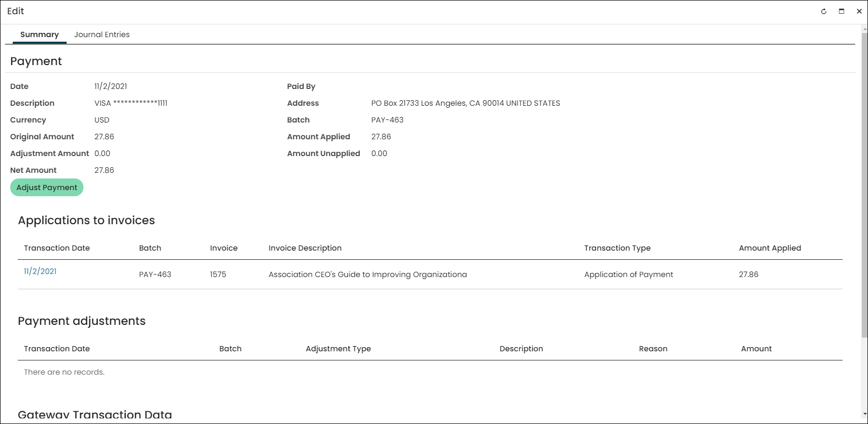Click the Invoice column header
The height and width of the screenshot is (424, 868).
(x=224, y=248)
